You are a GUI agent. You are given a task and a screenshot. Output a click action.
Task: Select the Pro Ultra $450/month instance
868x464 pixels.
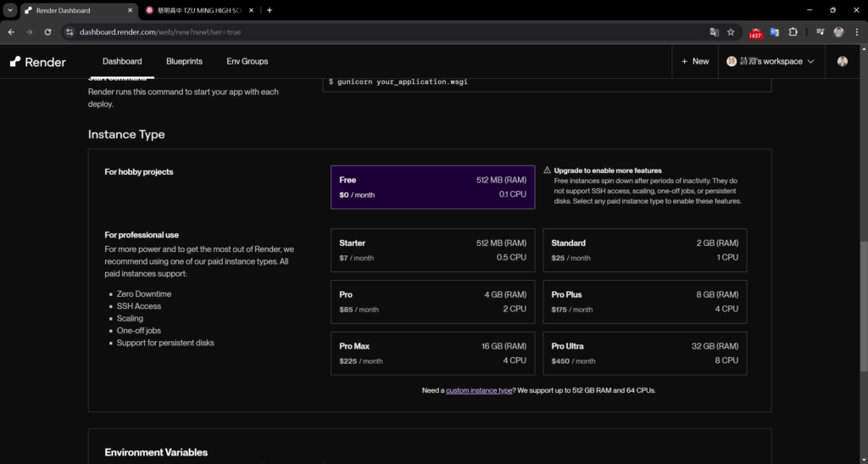point(645,353)
